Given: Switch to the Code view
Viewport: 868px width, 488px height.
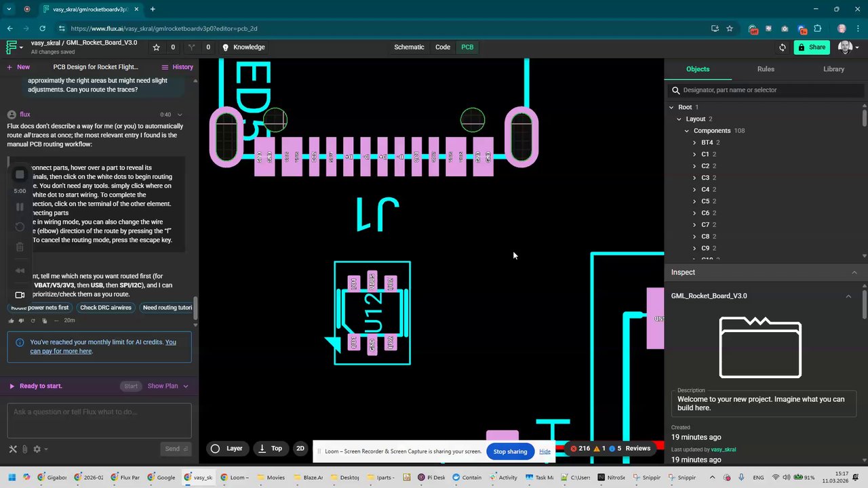Looking at the screenshot, I should [443, 47].
